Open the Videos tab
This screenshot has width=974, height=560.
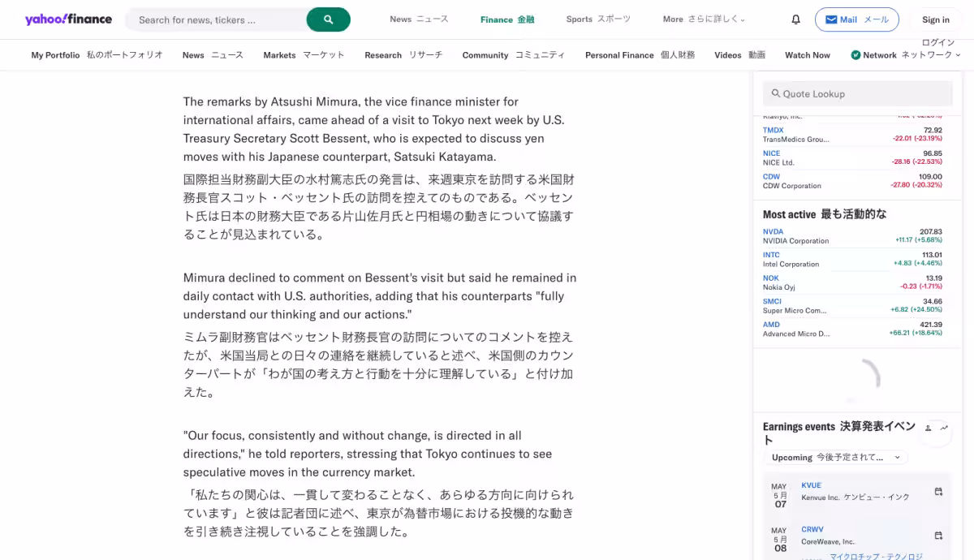click(739, 55)
